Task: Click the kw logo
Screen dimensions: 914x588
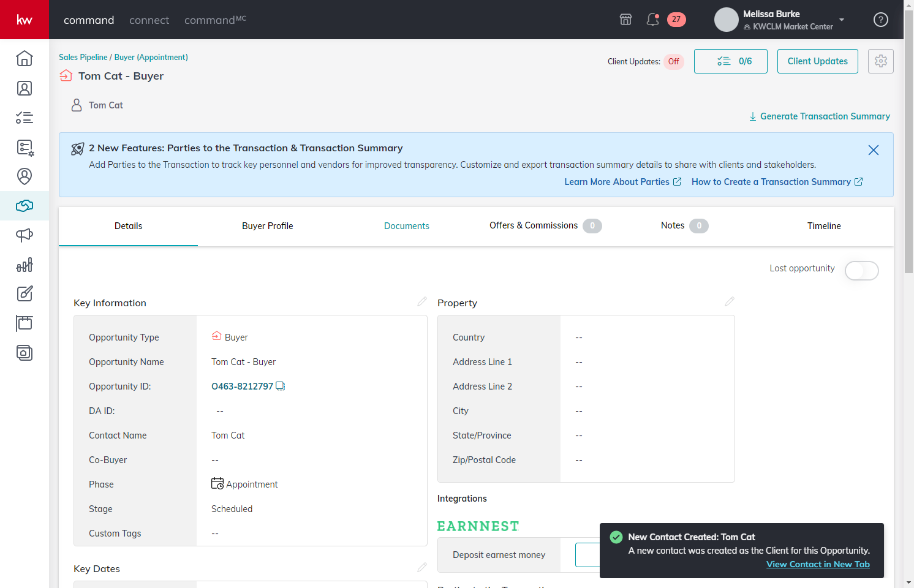Action: 25,20
